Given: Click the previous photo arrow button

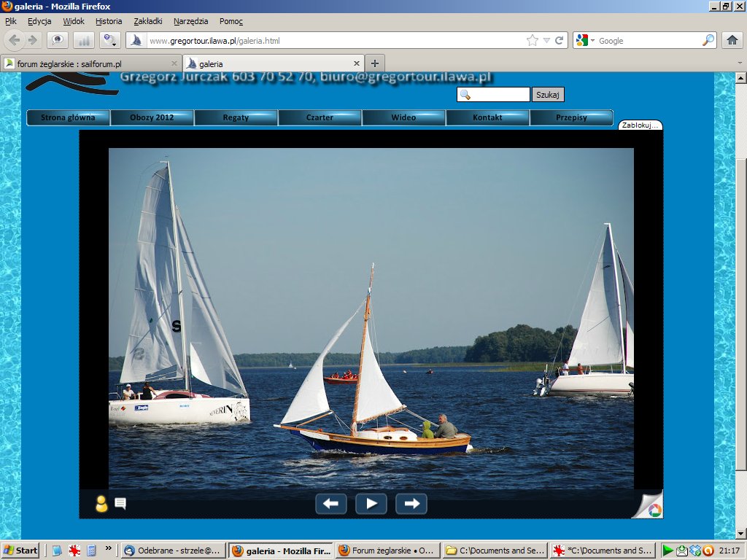Looking at the screenshot, I should tap(330, 503).
